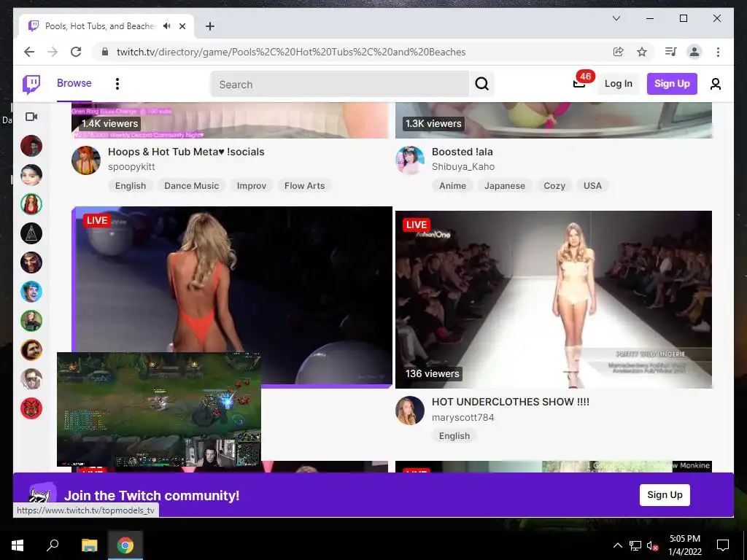Open a new Chrome tab
The height and width of the screenshot is (560, 747).
[x=209, y=26]
